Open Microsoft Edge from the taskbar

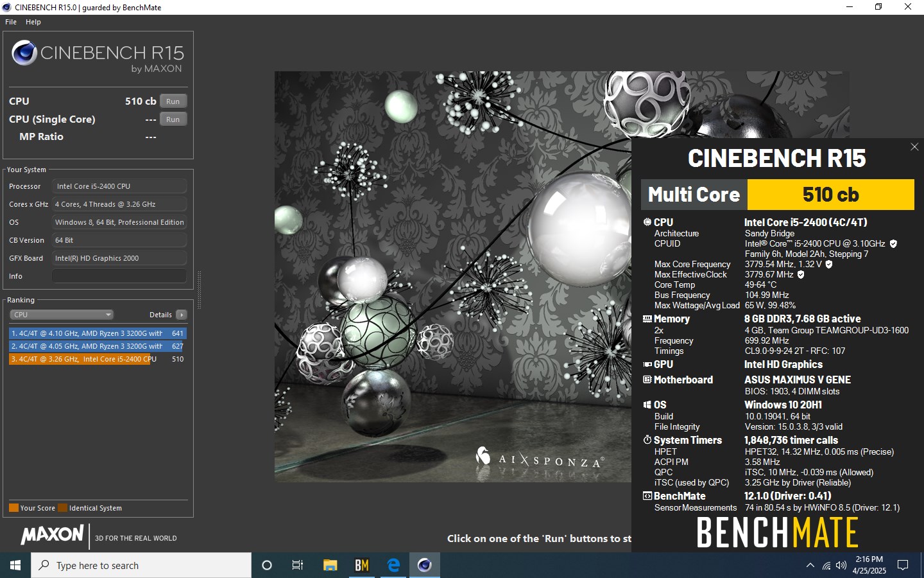pos(393,565)
